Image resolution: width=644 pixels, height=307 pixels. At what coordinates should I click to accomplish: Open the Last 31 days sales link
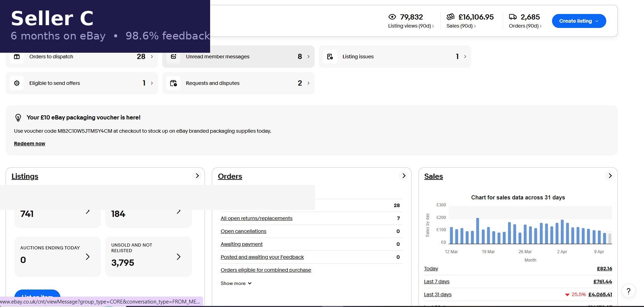438,294
